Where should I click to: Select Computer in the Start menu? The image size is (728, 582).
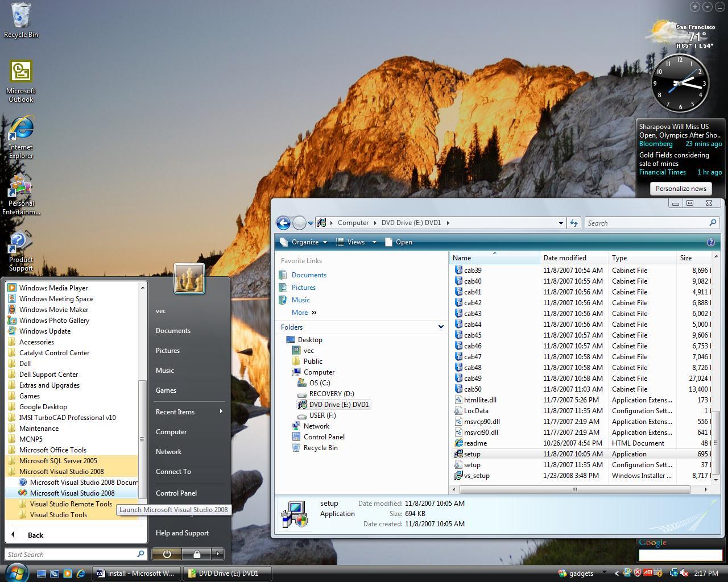[x=171, y=431]
